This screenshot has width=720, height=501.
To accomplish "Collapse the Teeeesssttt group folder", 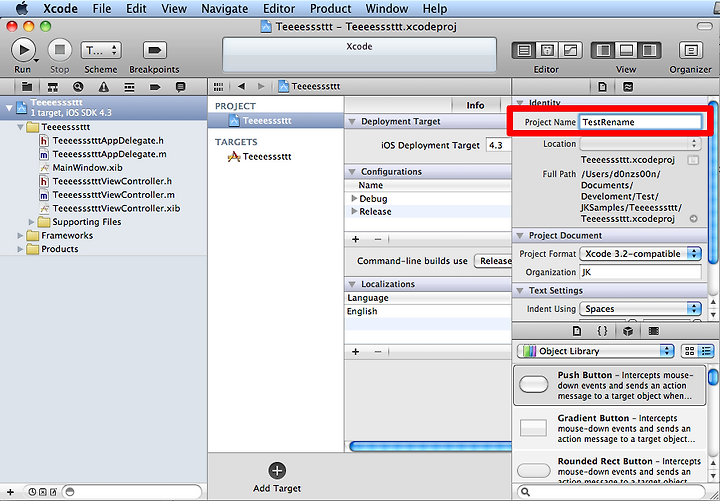I will 20,127.
